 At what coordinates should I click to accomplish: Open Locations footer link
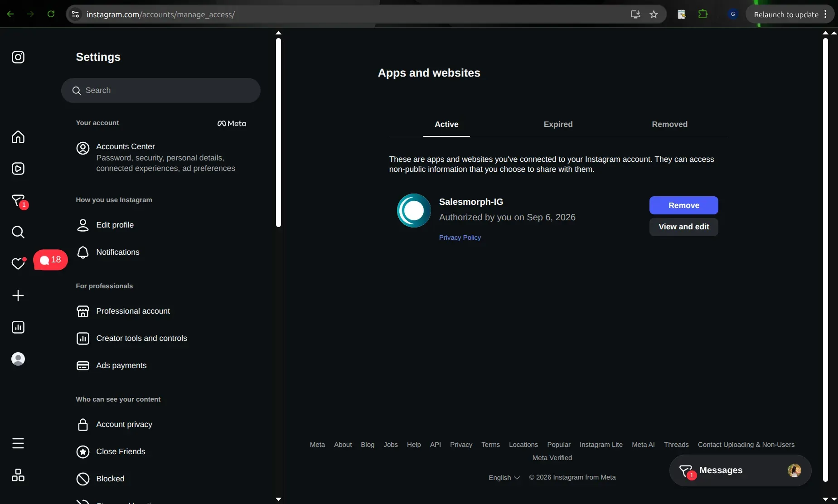523,445
